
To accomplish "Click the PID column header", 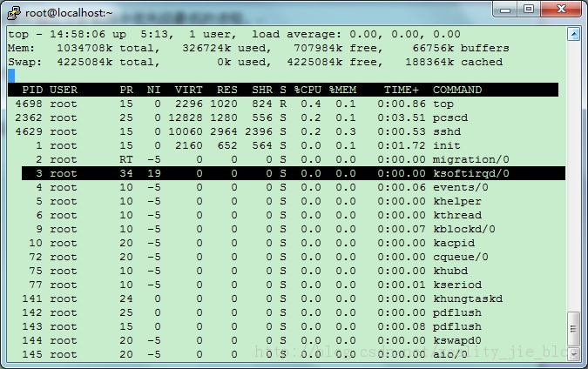I will coord(32,90).
